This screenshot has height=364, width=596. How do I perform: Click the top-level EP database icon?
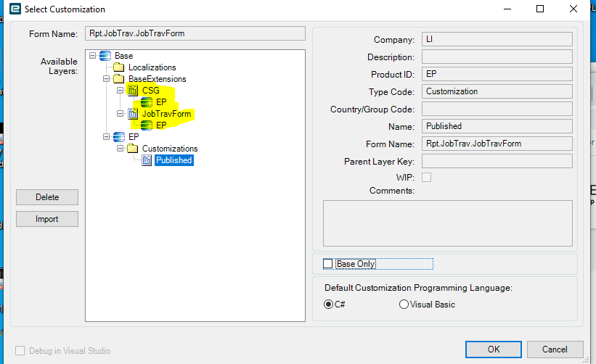point(119,136)
